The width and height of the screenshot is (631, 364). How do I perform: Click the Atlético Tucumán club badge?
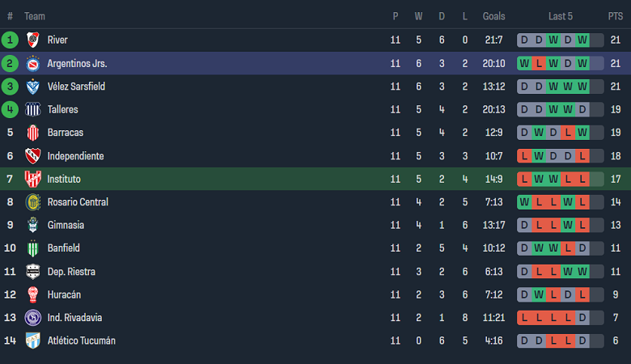click(33, 341)
